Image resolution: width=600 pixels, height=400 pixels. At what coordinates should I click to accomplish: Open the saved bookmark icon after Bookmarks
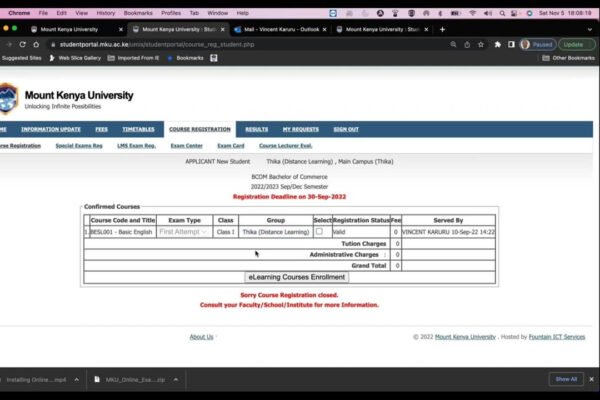[214, 58]
